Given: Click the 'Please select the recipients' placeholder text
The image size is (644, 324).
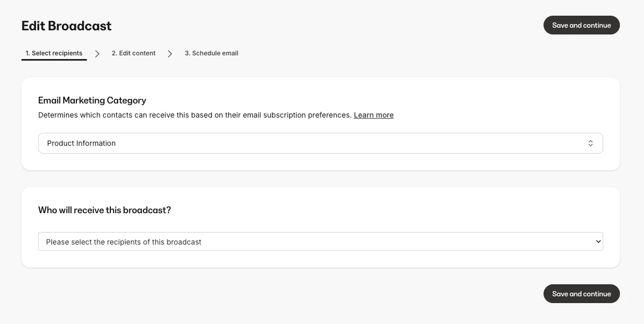Looking at the screenshot, I should click(x=123, y=242).
